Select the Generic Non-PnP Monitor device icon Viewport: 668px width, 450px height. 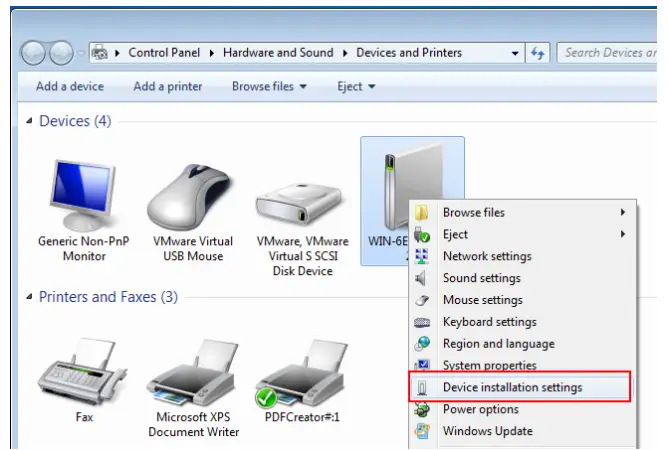click(84, 195)
